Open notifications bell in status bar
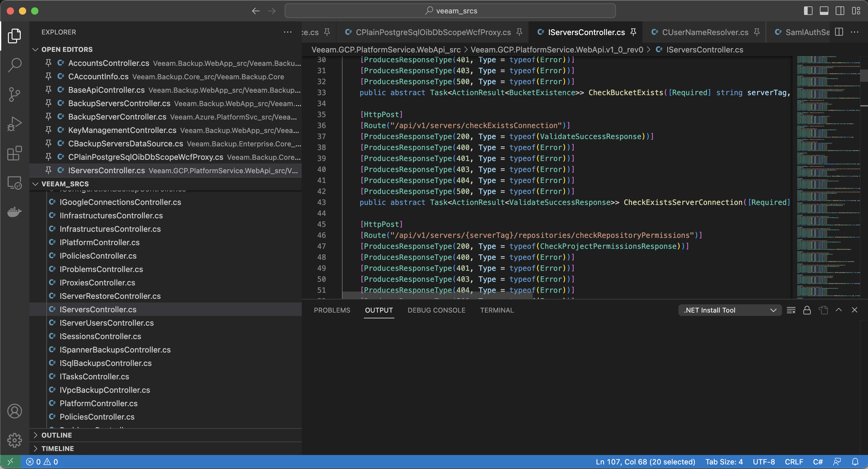868x469 pixels. pos(855,462)
